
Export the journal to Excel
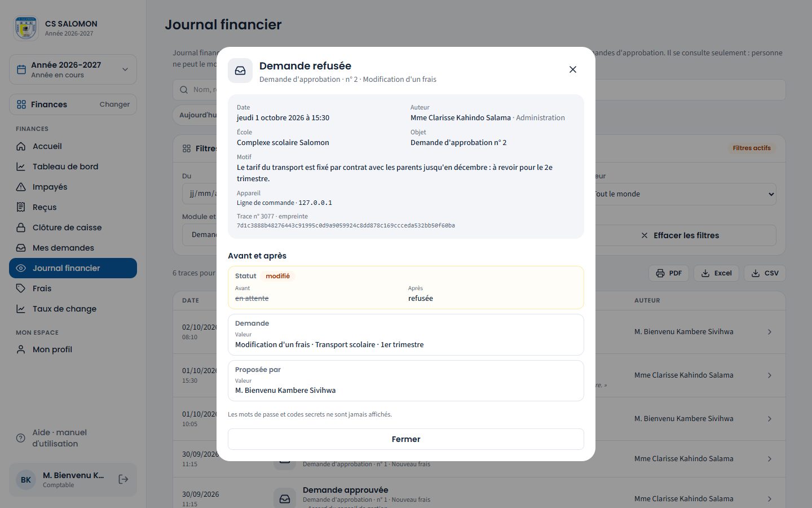716,273
